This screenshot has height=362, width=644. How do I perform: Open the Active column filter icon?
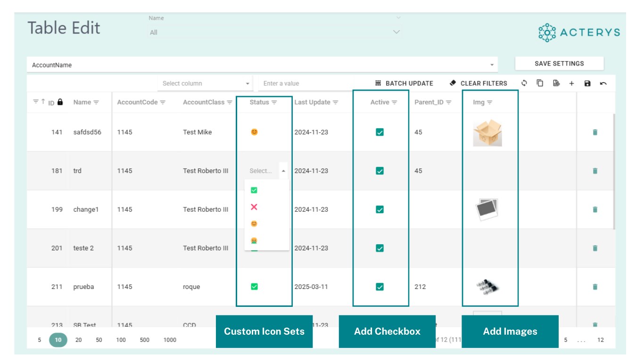(x=395, y=102)
